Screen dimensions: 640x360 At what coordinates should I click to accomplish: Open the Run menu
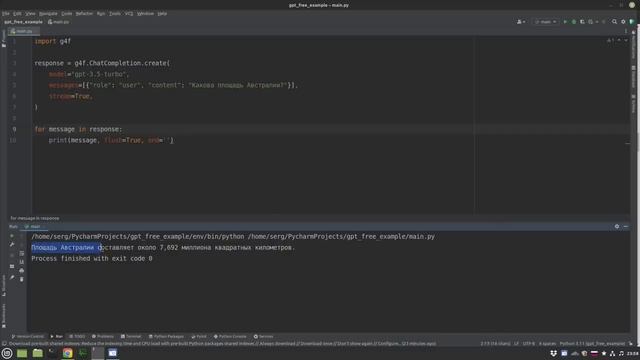101,13
